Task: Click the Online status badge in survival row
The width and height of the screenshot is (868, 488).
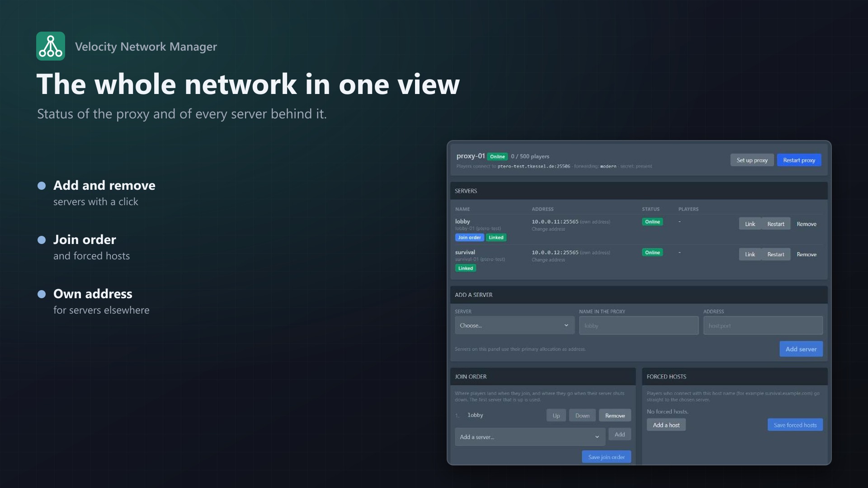Action: point(652,252)
